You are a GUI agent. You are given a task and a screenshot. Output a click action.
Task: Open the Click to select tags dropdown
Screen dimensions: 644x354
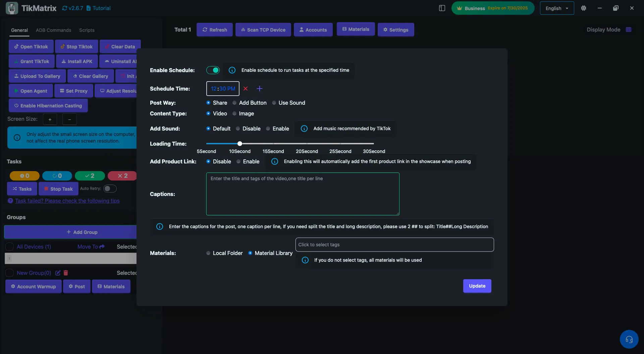(394, 245)
